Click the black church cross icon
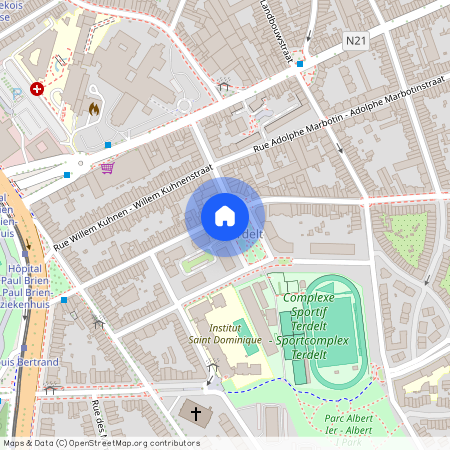The width and height of the screenshot is (450, 450). click(x=196, y=413)
